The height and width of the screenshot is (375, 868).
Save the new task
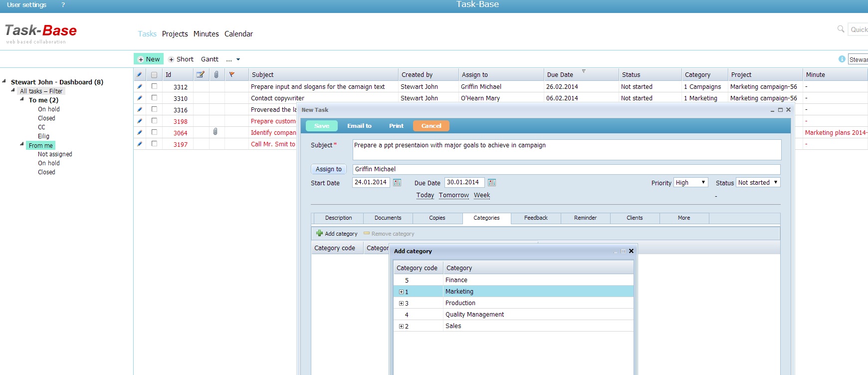point(322,126)
